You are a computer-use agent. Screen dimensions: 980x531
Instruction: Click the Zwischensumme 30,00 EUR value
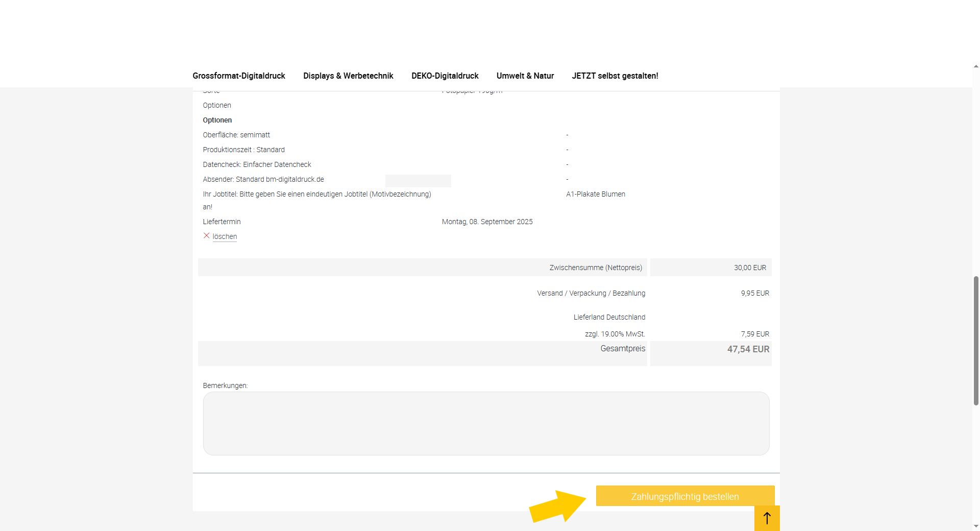point(750,268)
